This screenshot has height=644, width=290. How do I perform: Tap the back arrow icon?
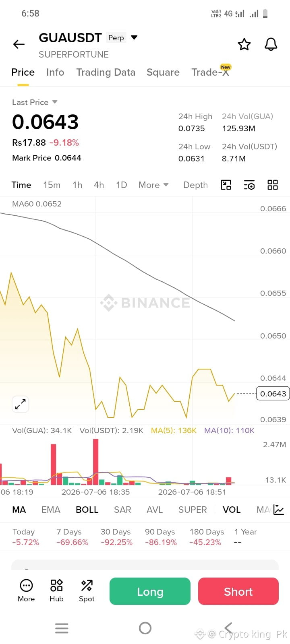(19, 44)
